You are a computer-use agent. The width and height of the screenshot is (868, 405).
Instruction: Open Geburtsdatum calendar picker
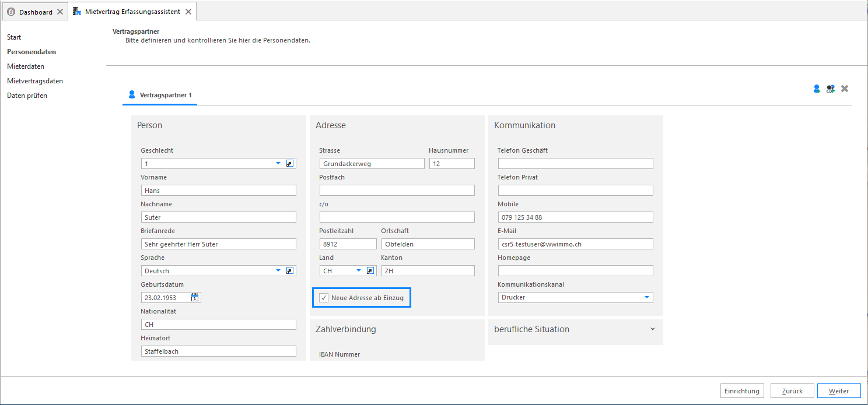(x=195, y=298)
